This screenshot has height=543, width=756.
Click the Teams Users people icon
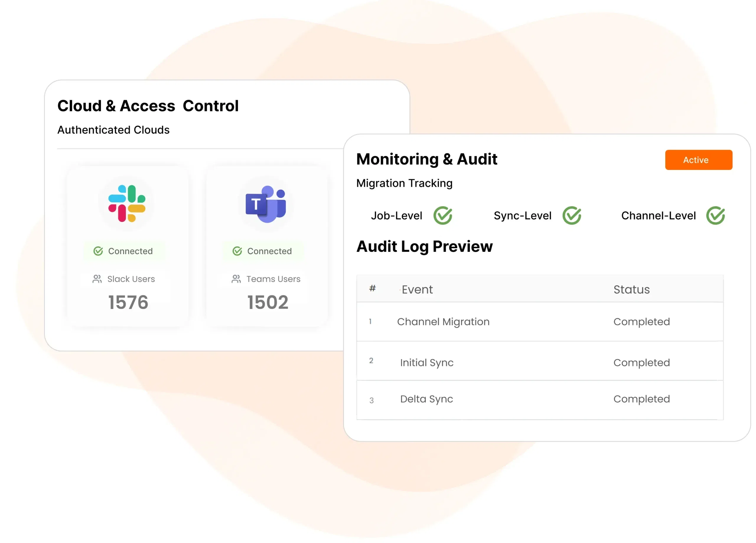[236, 279]
